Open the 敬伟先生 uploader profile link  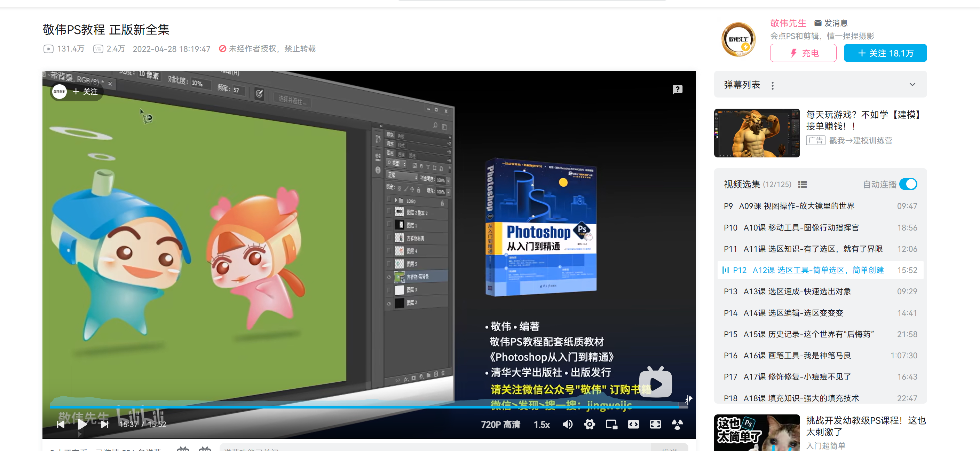click(x=788, y=23)
